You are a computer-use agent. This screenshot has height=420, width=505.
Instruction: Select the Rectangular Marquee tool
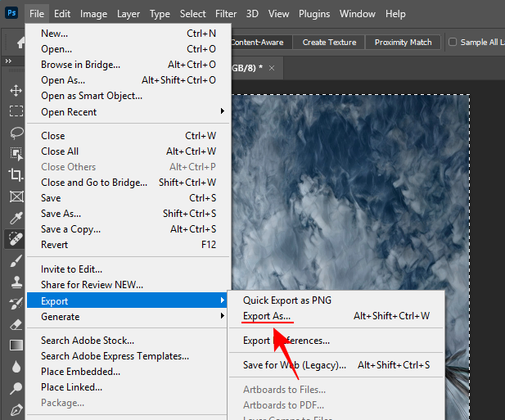point(16,111)
